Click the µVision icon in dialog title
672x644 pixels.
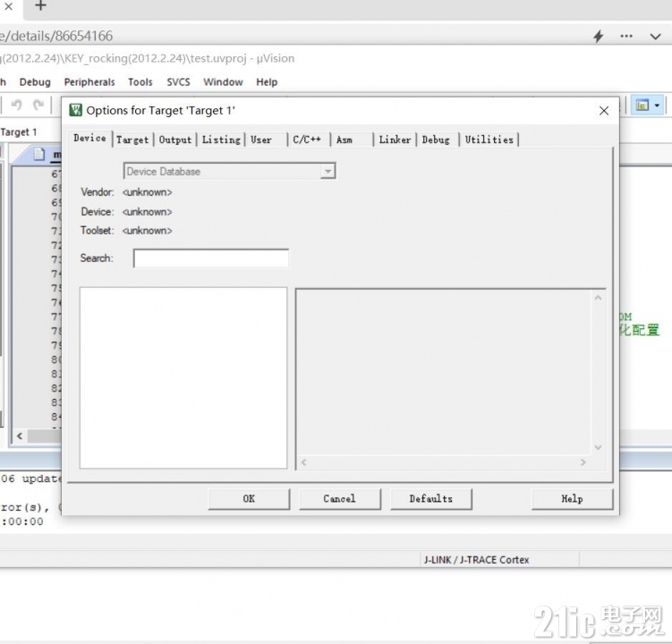[76, 110]
